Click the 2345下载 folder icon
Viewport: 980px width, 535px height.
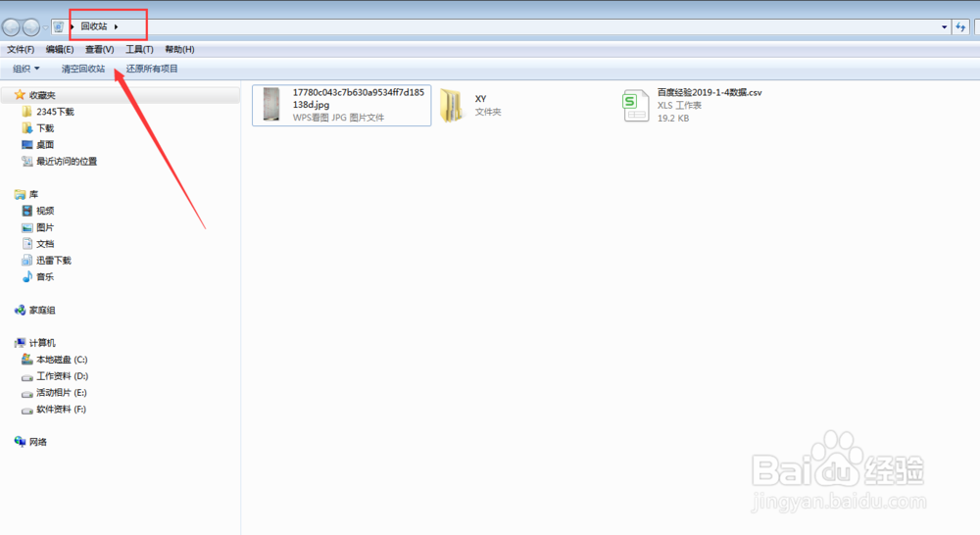click(x=26, y=112)
